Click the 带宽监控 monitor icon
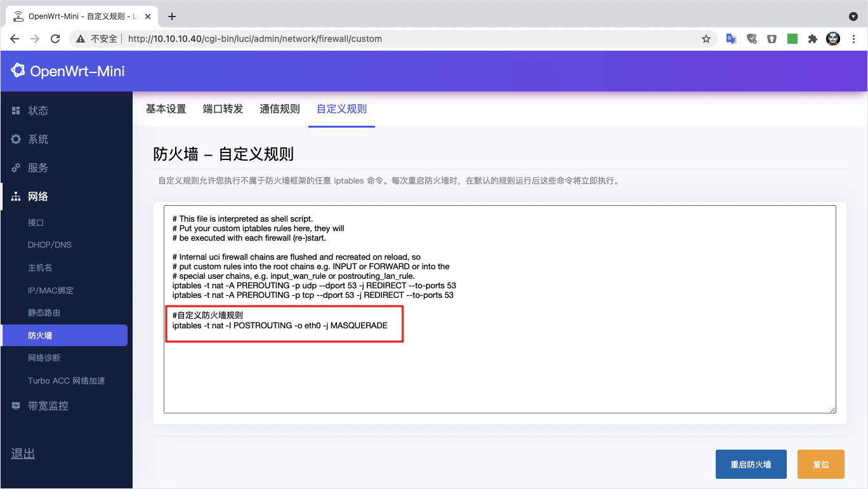The height and width of the screenshot is (489, 868). [x=16, y=406]
